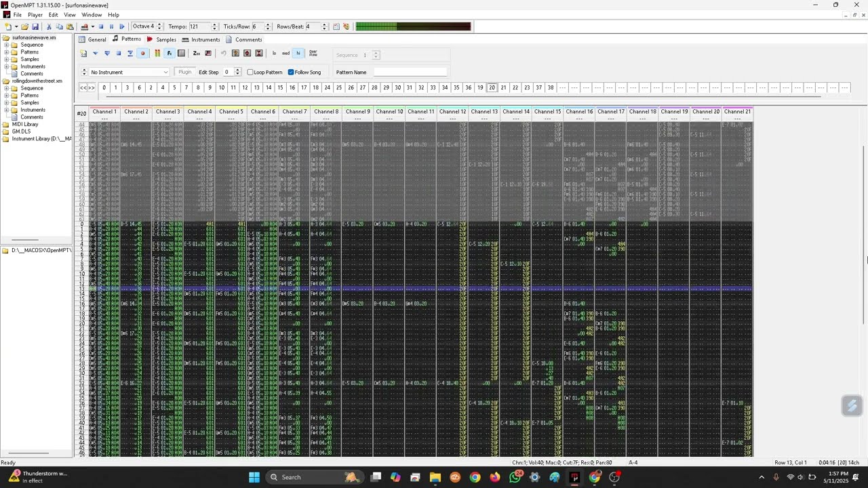This screenshot has width=868, height=488.
Task: Open a file with the folder icon
Action: point(24,26)
